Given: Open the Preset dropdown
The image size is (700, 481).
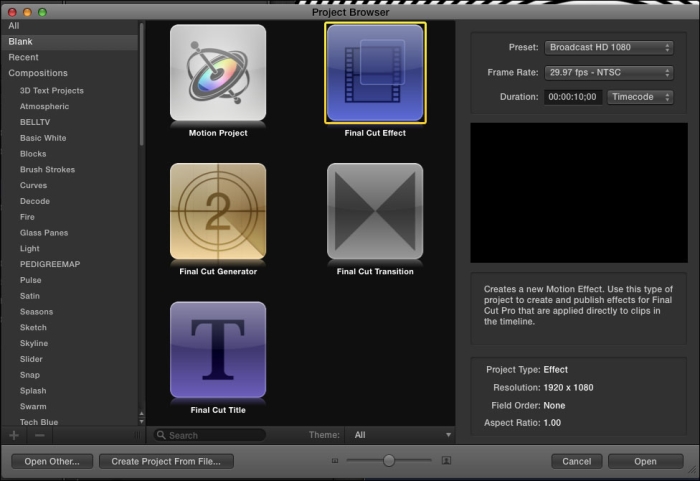Looking at the screenshot, I should pyautogui.click(x=609, y=47).
